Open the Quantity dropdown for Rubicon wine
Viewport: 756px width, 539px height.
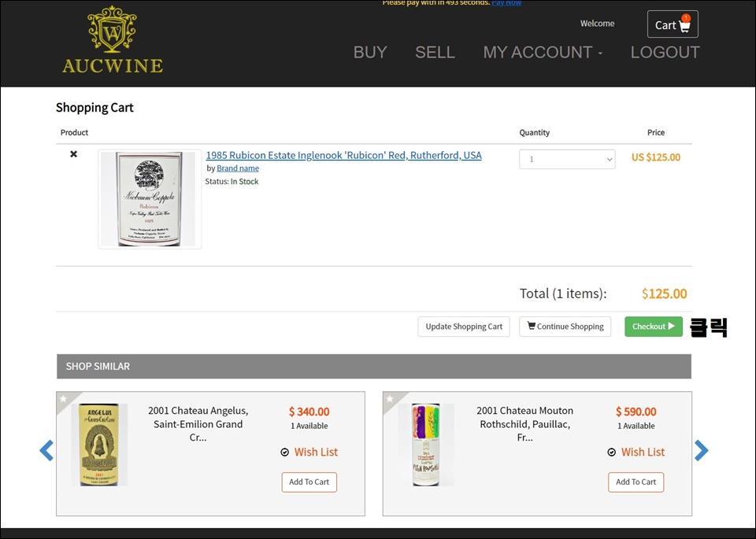tap(567, 160)
